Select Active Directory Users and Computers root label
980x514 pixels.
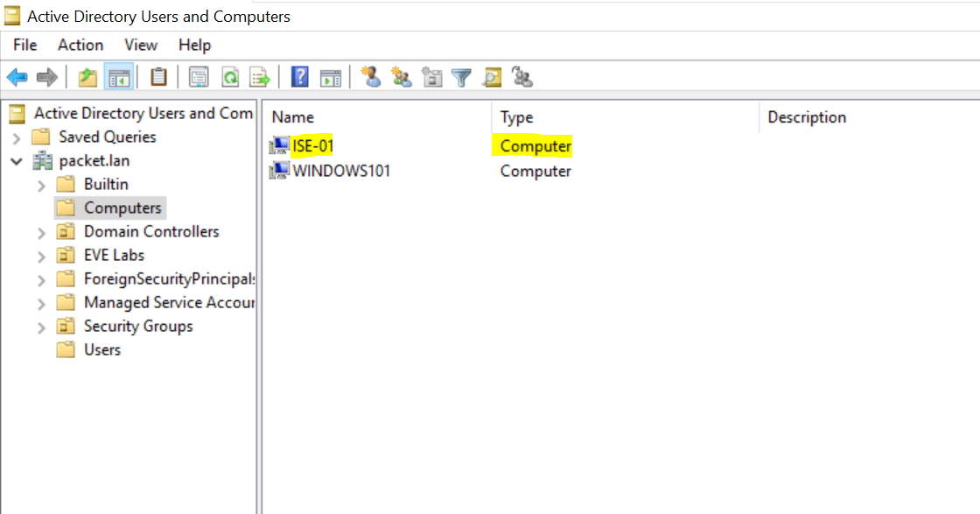tap(143, 113)
